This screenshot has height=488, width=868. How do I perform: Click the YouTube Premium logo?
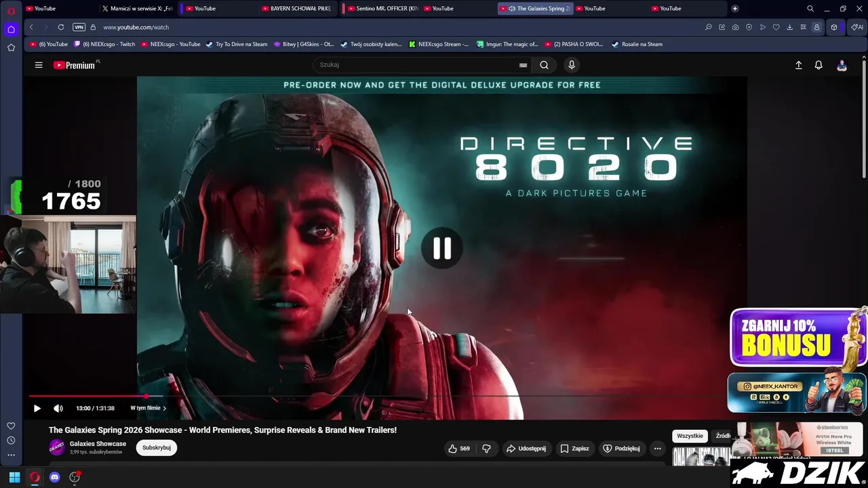[x=75, y=65]
